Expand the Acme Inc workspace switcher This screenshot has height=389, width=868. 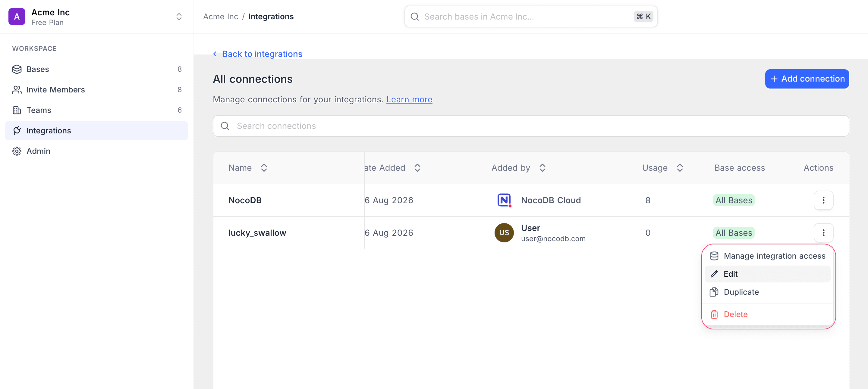tap(179, 17)
